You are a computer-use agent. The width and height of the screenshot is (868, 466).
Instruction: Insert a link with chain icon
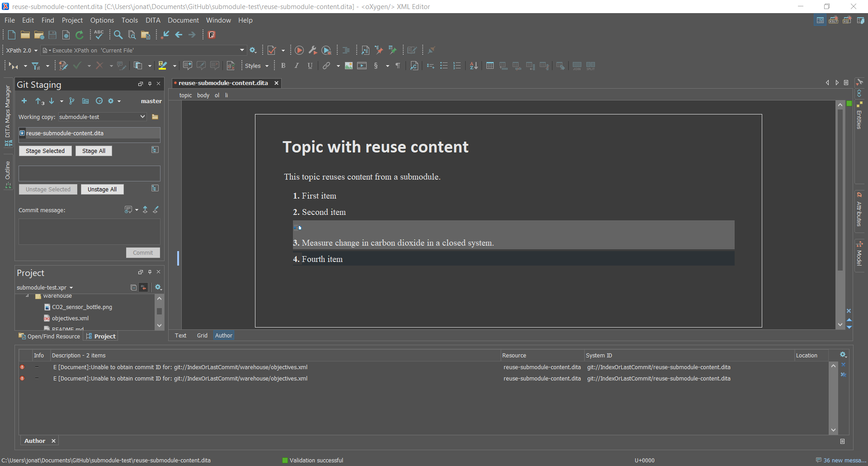tap(326, 66)
